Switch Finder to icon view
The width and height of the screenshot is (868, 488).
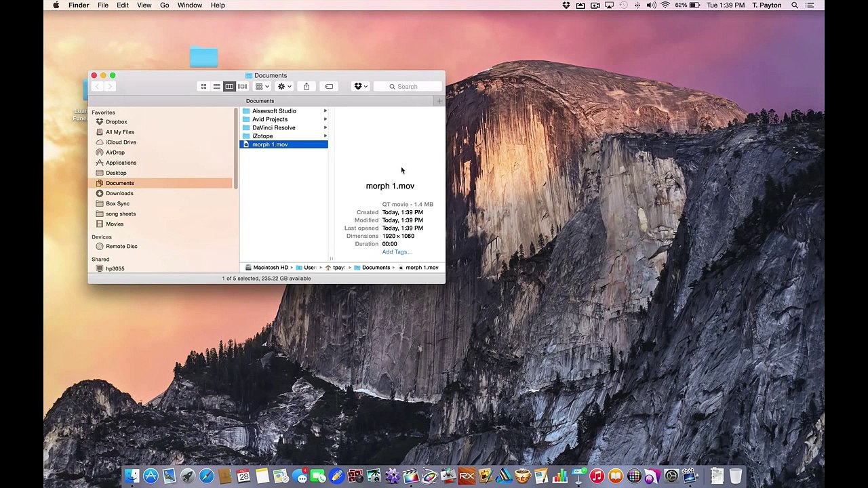click(203, 87)
